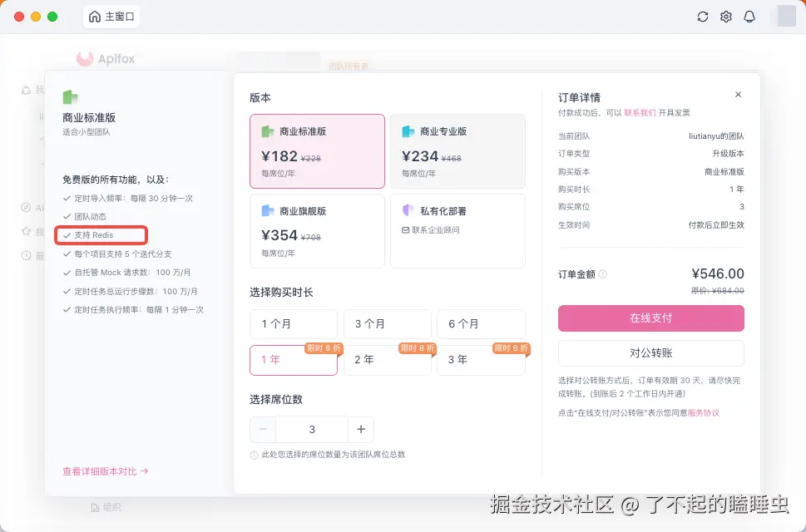Select the 商业专业版 plan card
Screen dimensions: 806x532
[457, 150]
